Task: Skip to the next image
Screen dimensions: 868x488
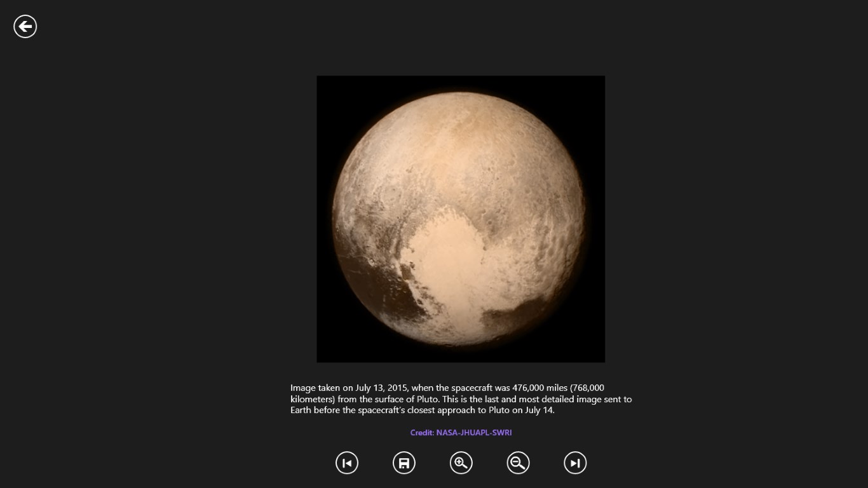Action: point(576,463)
